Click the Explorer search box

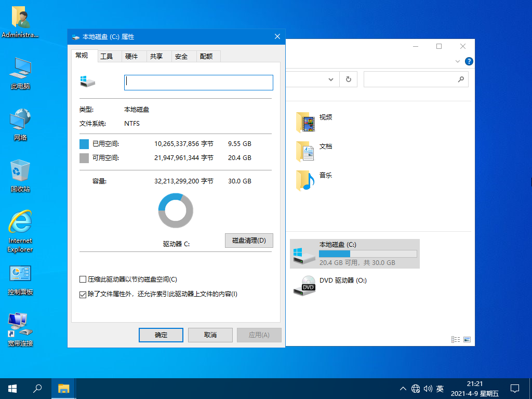click(416, 79)
